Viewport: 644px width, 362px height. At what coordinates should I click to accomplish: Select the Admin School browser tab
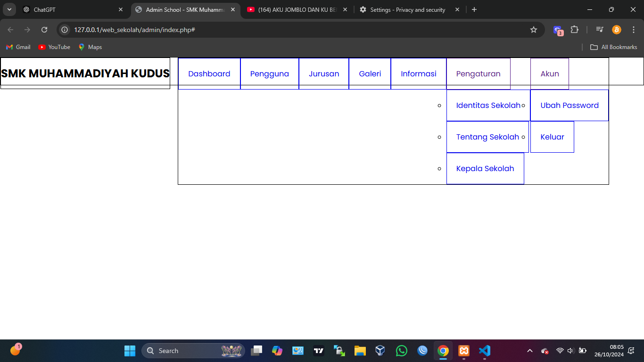click(185, 9)
